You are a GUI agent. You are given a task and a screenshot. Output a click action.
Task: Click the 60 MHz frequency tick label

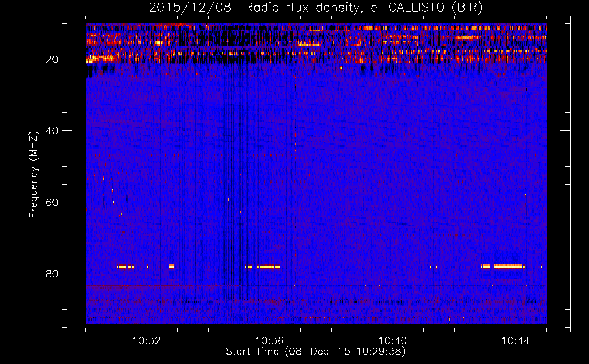click(52, 202)
